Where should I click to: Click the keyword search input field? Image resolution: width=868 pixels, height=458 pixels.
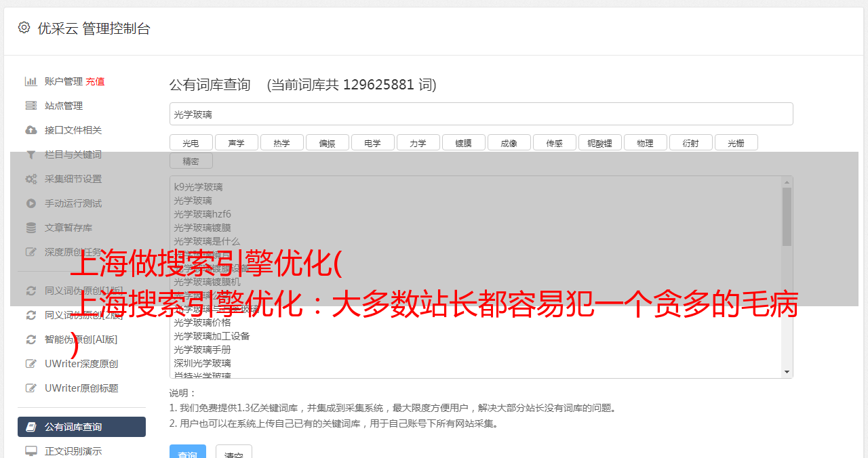481,114
